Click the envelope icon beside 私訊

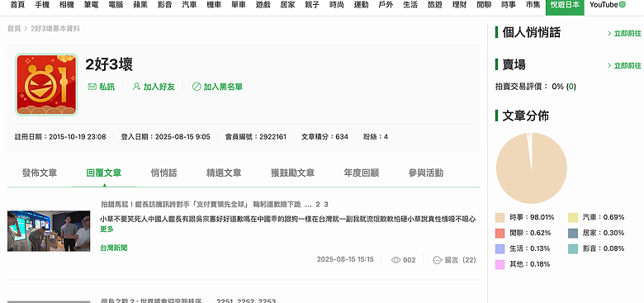click(92, 87)
